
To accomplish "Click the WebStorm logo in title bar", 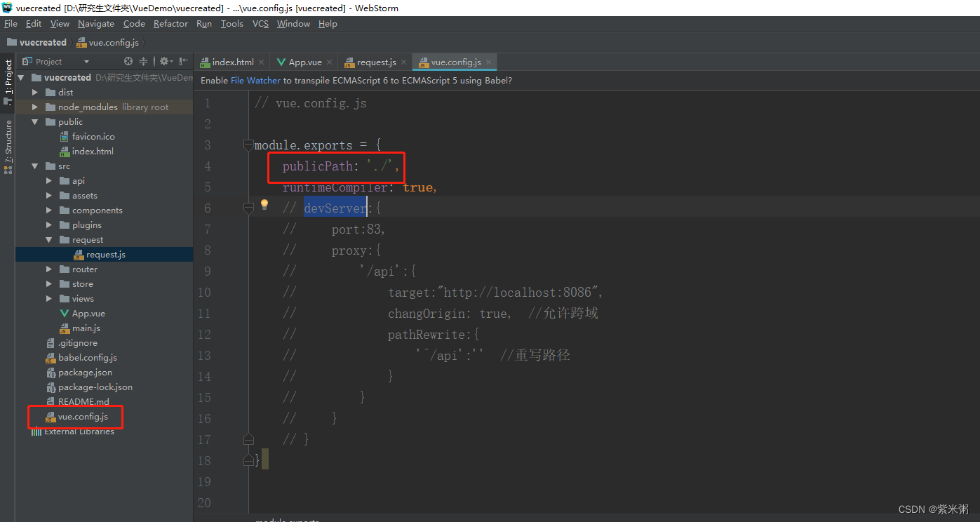I will click(7, 8).
